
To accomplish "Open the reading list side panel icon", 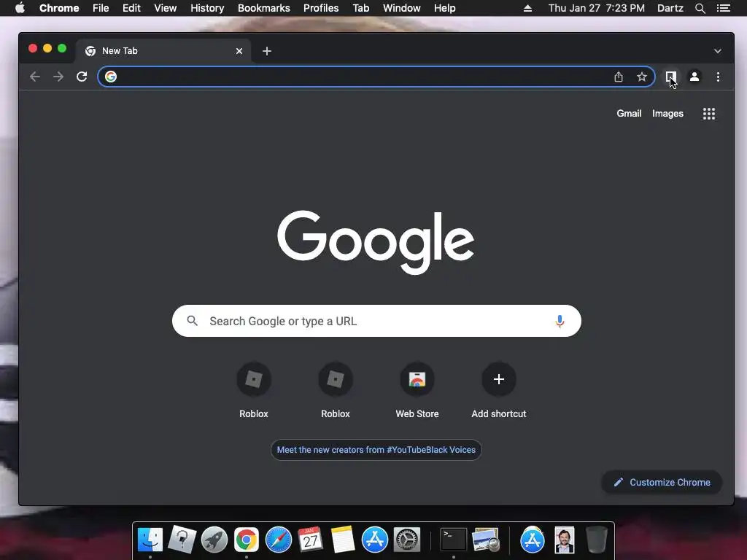I will [x=671, y=77].
